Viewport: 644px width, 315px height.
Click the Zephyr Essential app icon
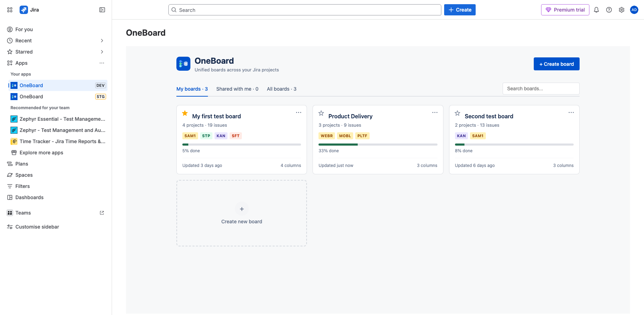pos(14,119)
